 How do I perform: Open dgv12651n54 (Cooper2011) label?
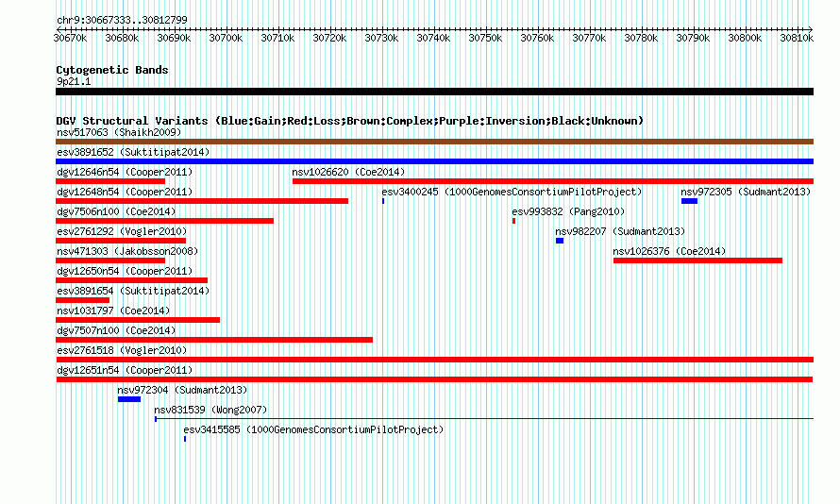tap(125, 370)
